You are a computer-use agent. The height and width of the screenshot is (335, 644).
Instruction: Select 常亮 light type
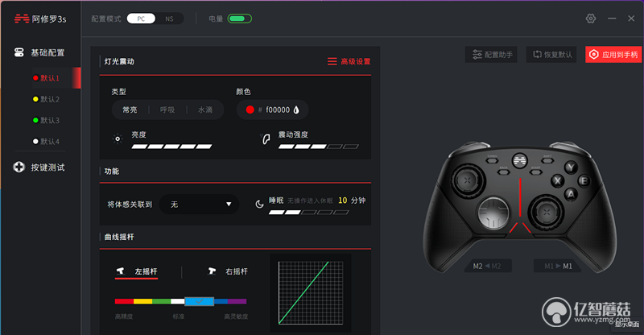130,110
